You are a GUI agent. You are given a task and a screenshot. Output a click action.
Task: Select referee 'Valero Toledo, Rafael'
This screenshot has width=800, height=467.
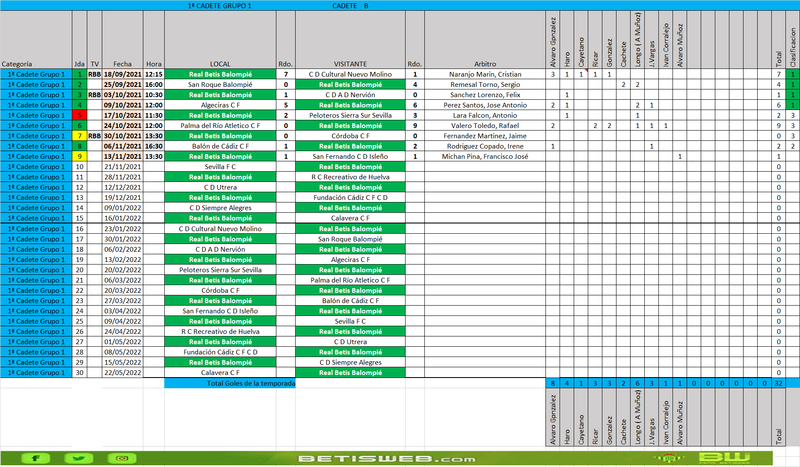pos(485,126)
